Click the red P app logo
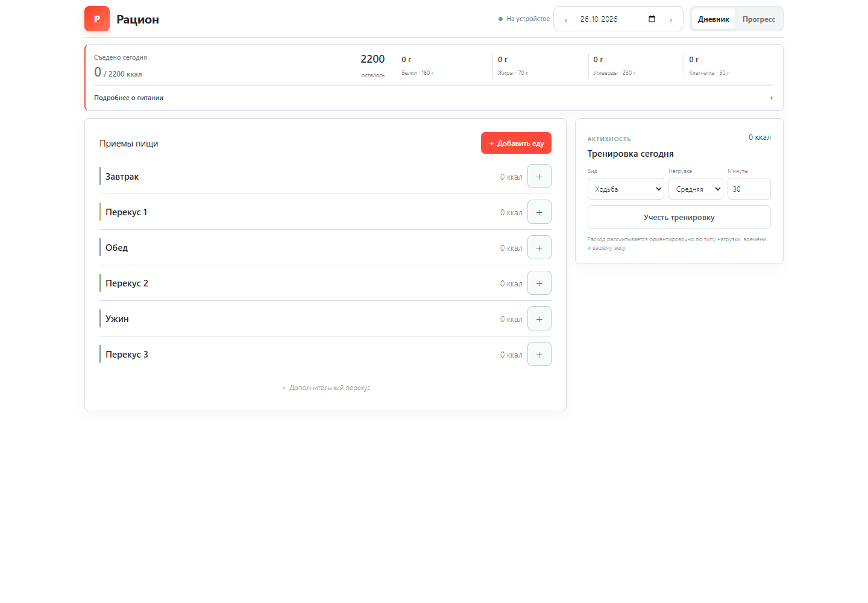The image size is (868, 603). pyautogui.click(x=97, y=19)
